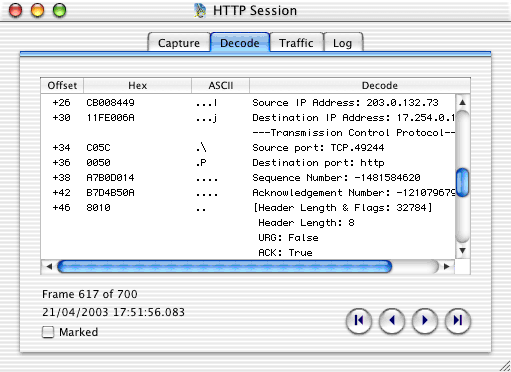The image size is (511, 372).
Task: Select hex value B7D4B50A
Action: 110,193
